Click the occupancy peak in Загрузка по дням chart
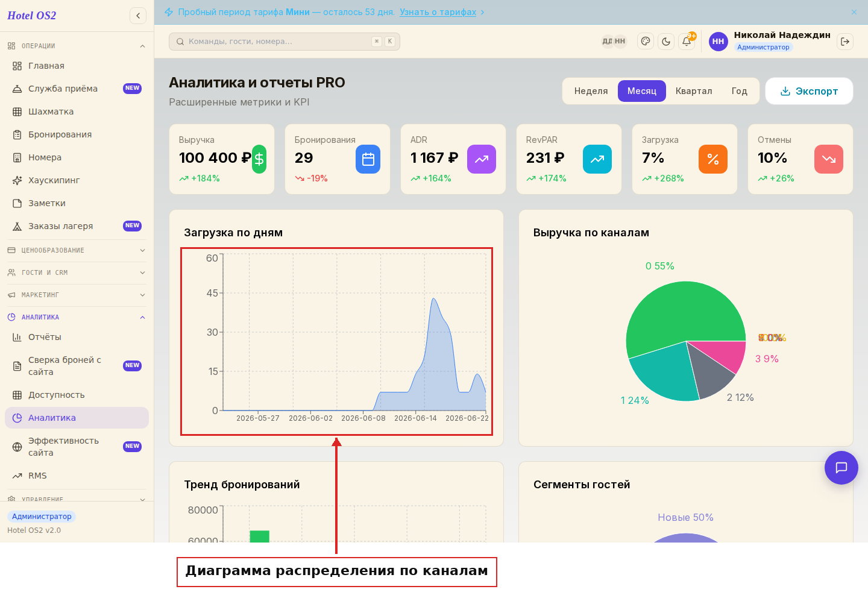 click(x=433, y=299)
